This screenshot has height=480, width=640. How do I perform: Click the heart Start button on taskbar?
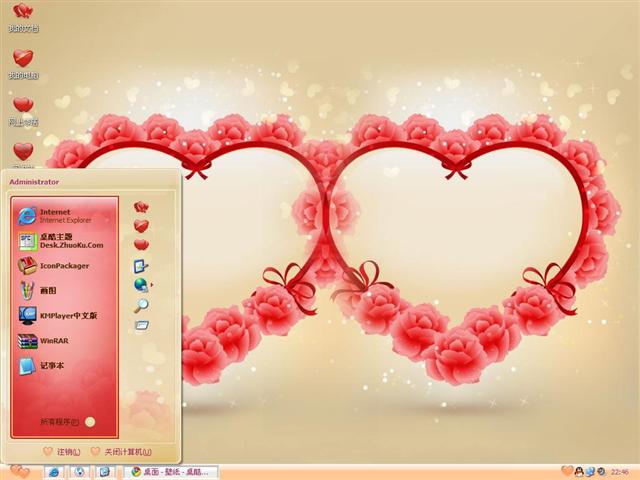click(x=18, y=471)
